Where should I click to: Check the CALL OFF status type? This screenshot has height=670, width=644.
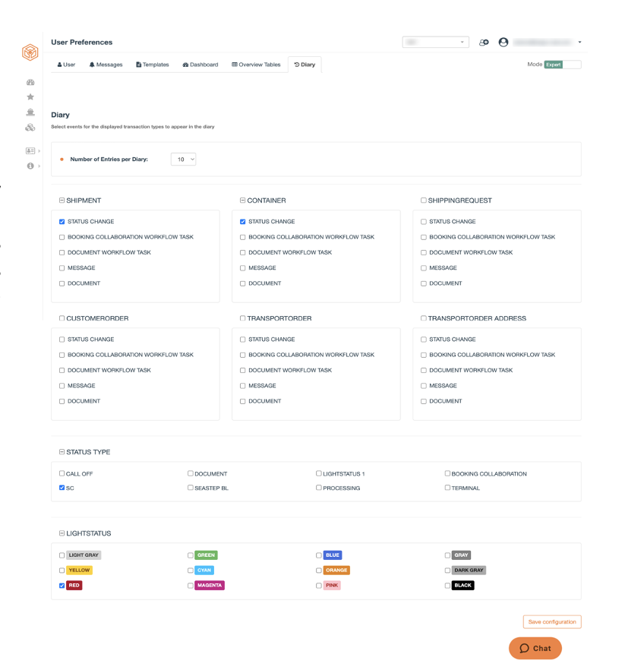click(62, 473)
